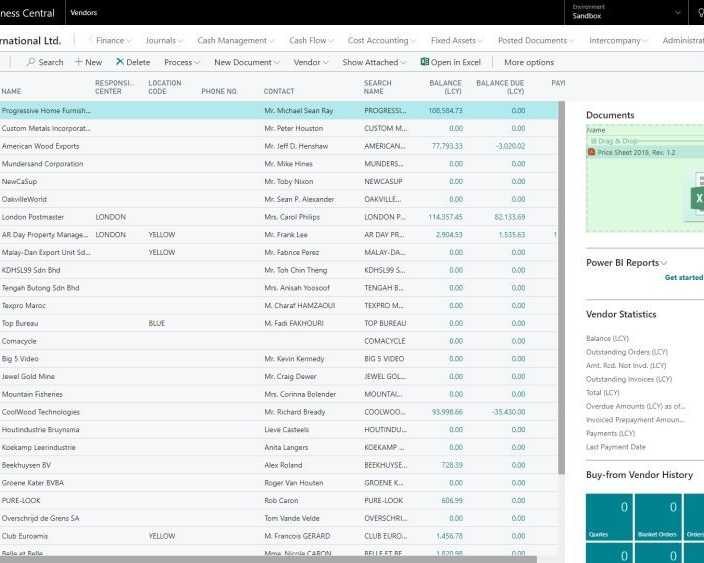Open the Posted Documents dropdown

coord(536,40)
